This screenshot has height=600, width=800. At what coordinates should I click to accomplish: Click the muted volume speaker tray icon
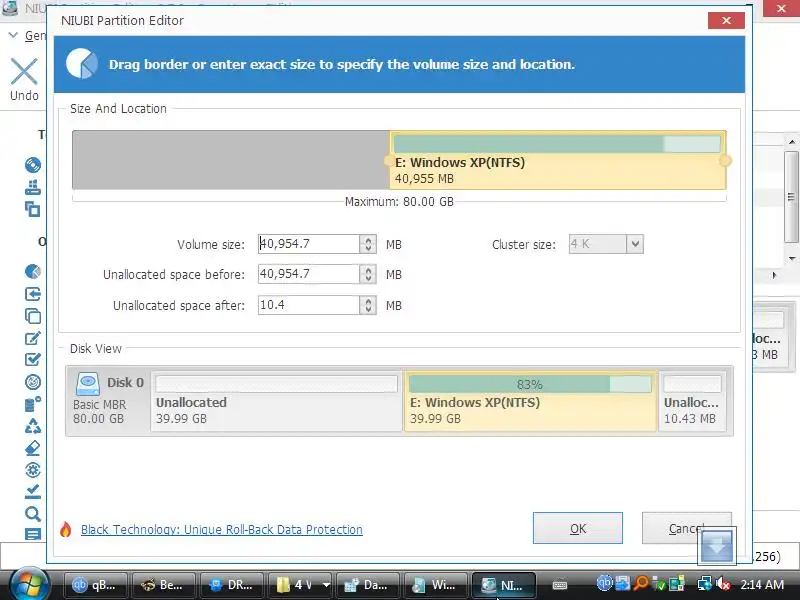coord(723,584)
